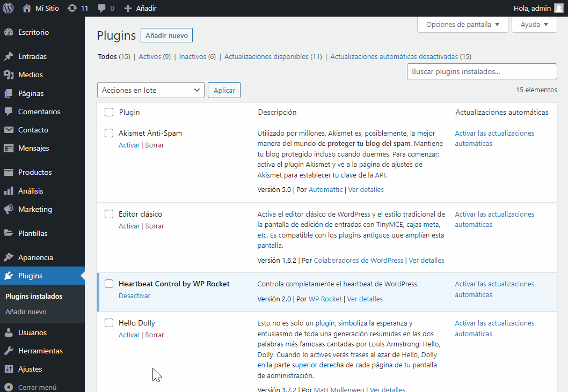Open Añadir nuevo submenu item in sidebar
Screen dimensions: 568x392
click(x=26, y=312)
